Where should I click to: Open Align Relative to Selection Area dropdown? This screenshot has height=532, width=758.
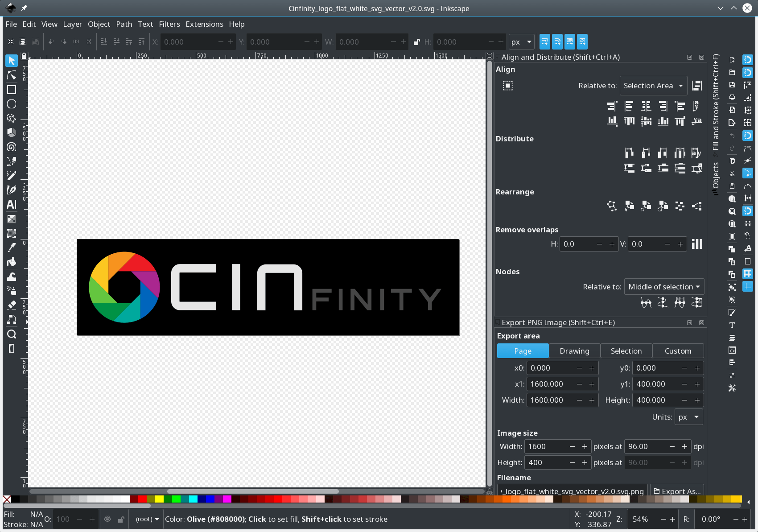(653, 86)
